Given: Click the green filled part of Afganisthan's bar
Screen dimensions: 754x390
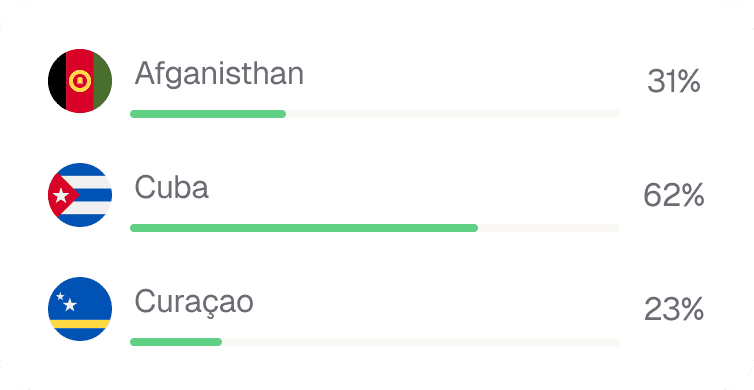Looking at the screenshot, I should [208, 114].
